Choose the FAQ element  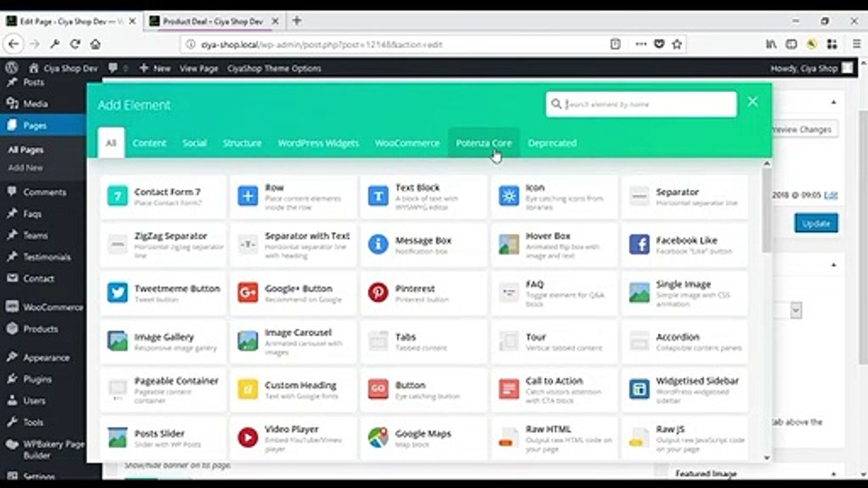point(554,293)
